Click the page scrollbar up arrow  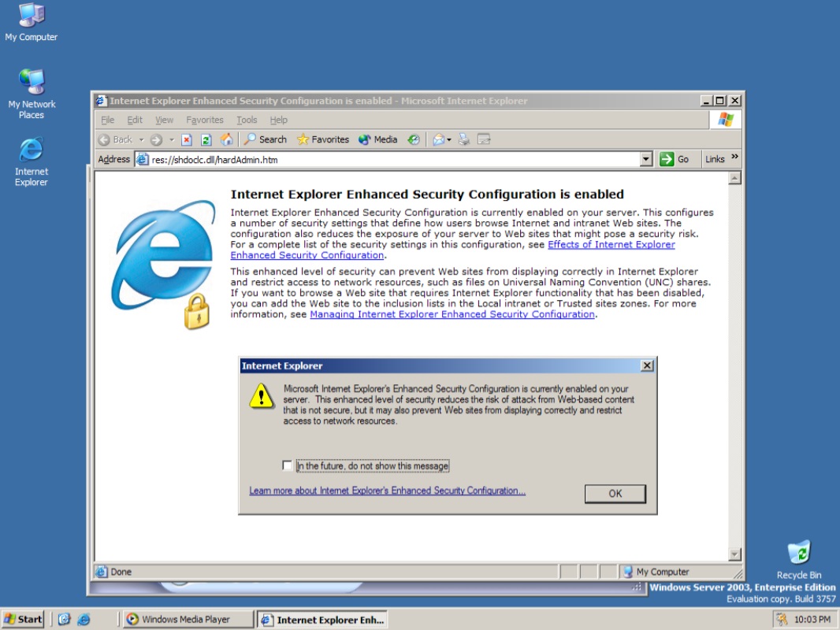click(735, 178)
